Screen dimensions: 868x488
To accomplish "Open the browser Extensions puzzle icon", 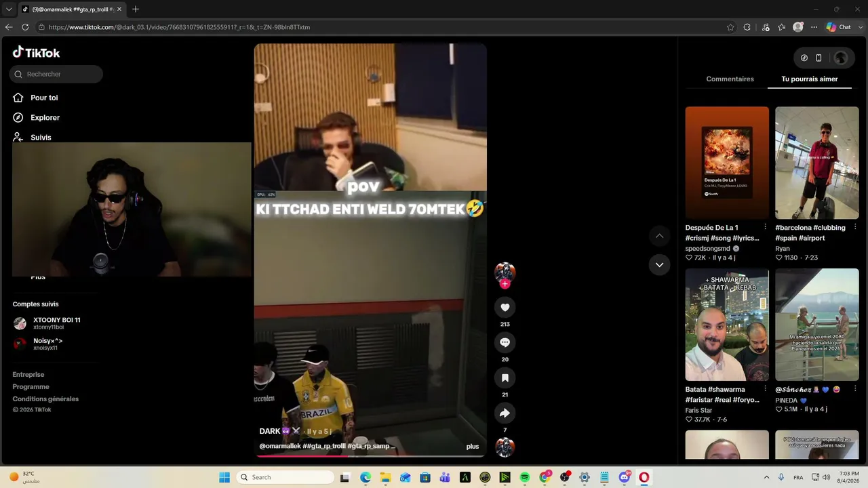I will click(x=747, y=27).
